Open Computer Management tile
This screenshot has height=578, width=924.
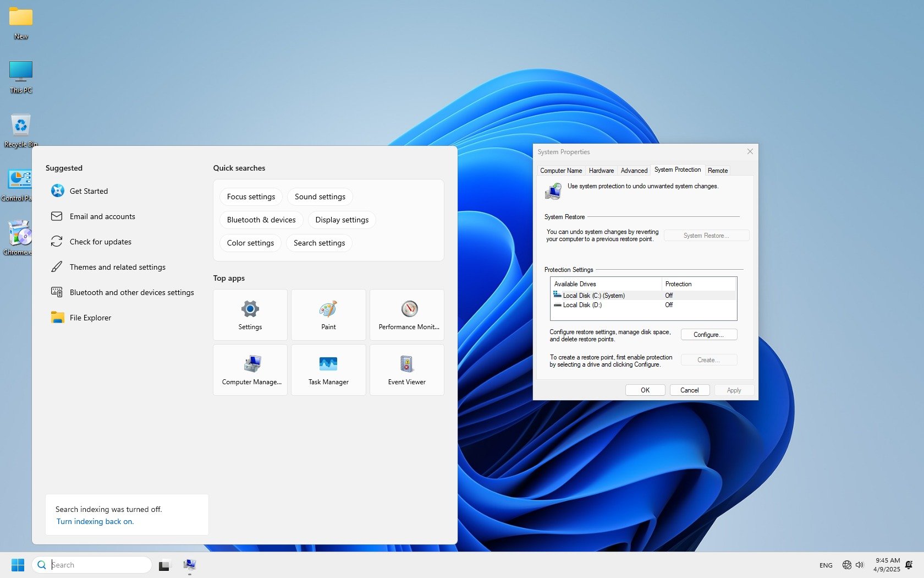click(250, 369)
